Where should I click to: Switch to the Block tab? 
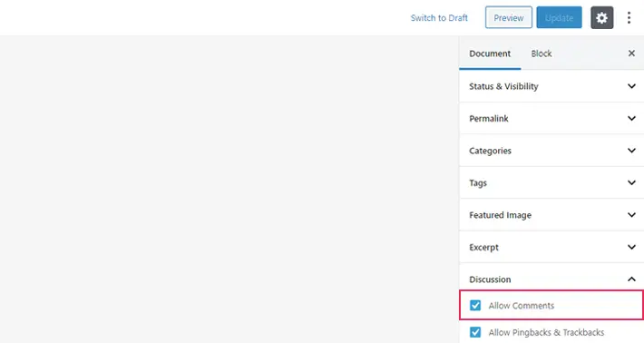(x=542, y=54)
